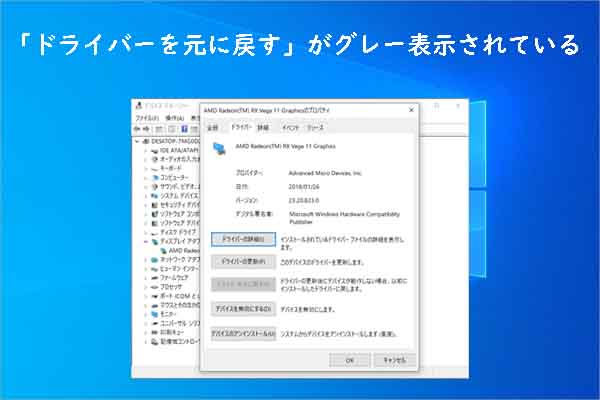The width and height of the screenshot is (600, 400).
Task: Click the システム デバイス category icon
Action: click(155, 196)
